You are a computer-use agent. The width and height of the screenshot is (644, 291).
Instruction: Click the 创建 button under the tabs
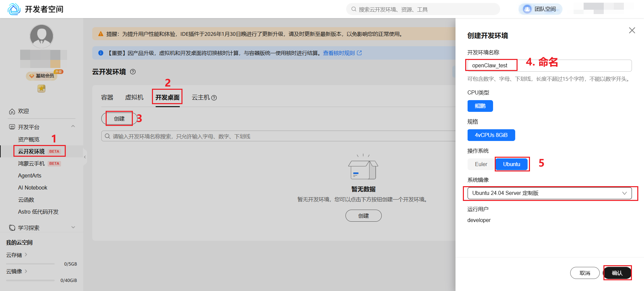[x=119, y=119]
